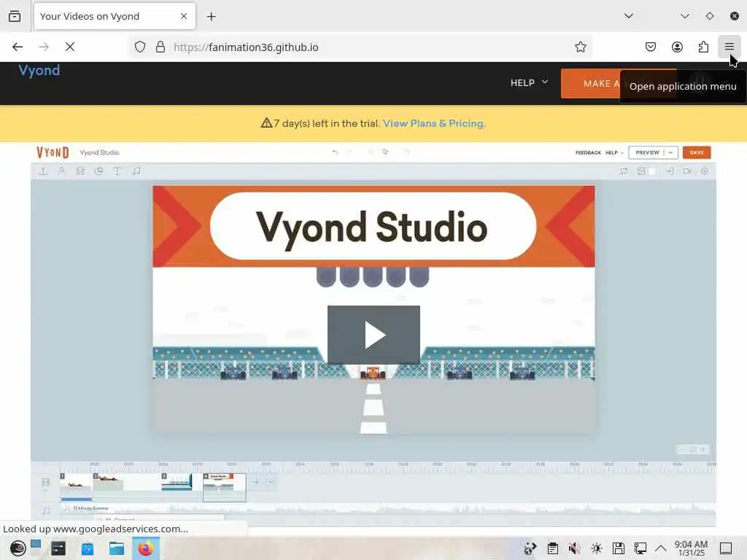
Task: Open the network display tray icon
Action: click(640, 548)
